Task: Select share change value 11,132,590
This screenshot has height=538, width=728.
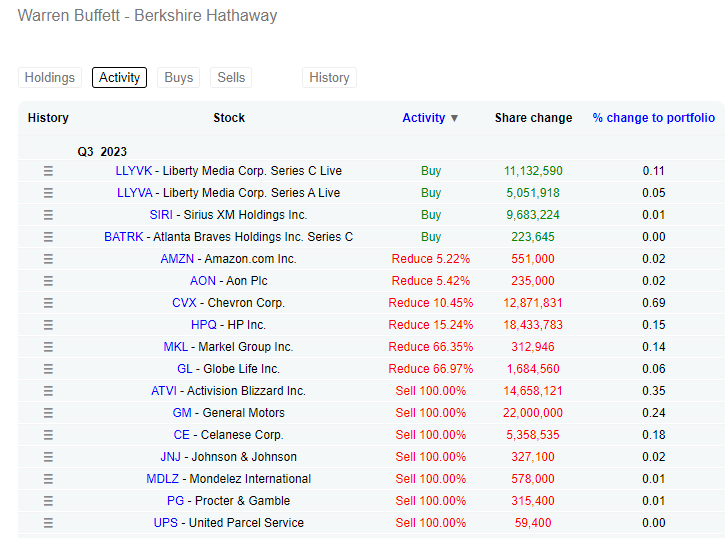Action: (533, 171)
